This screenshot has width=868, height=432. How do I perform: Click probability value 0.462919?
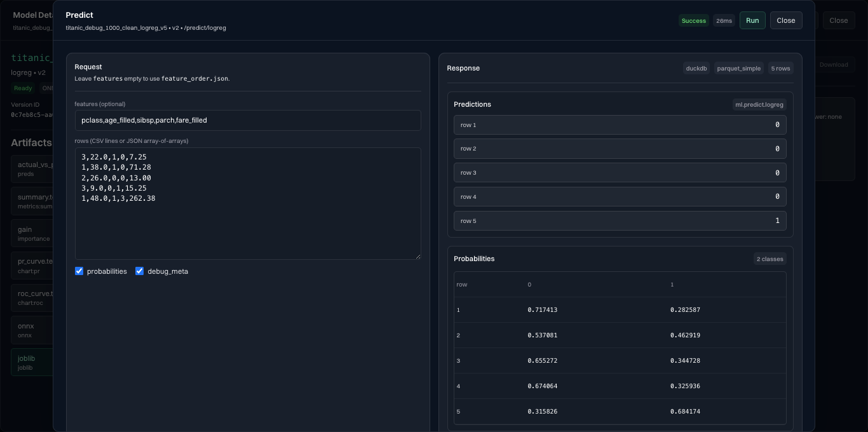coord(685,335)
